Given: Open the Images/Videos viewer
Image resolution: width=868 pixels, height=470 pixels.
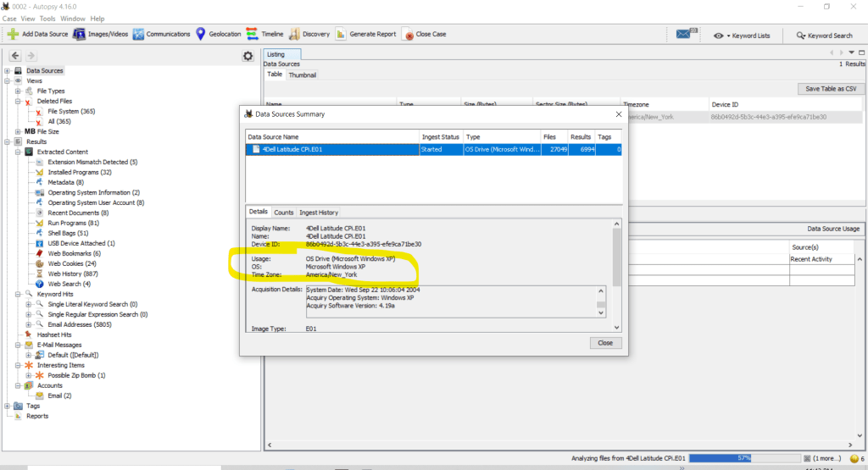Looking at the screenshot, I should coord(79,35).
